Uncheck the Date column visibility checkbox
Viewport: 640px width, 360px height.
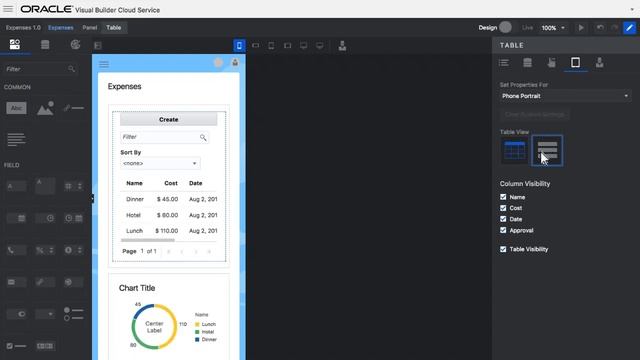click(x=503, y=219)
